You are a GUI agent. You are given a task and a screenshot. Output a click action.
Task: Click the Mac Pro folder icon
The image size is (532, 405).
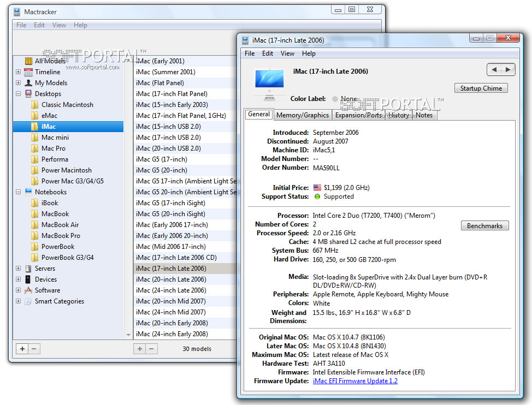(x=34, y=148)
